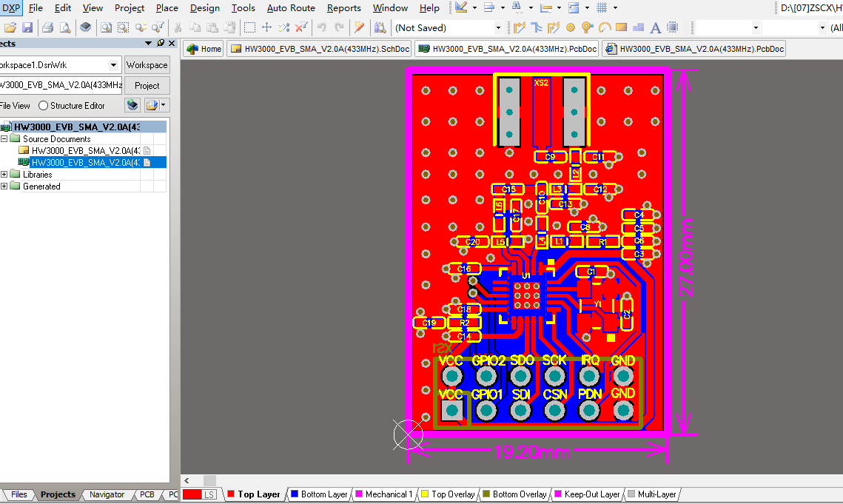Open the Alignment Tools dropdown arrow
Viewport: 843px width, 504px height.
coord(503,8)
